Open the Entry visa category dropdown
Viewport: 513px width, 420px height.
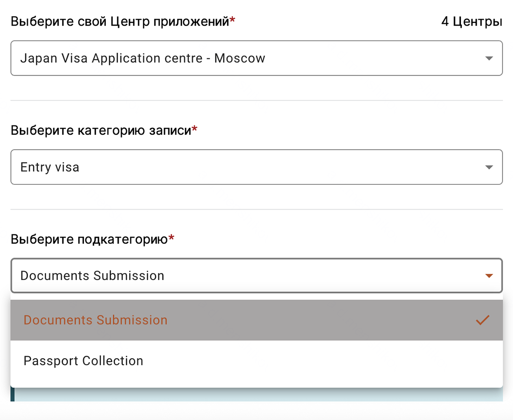pyautogui.click(x=256, y=167)
